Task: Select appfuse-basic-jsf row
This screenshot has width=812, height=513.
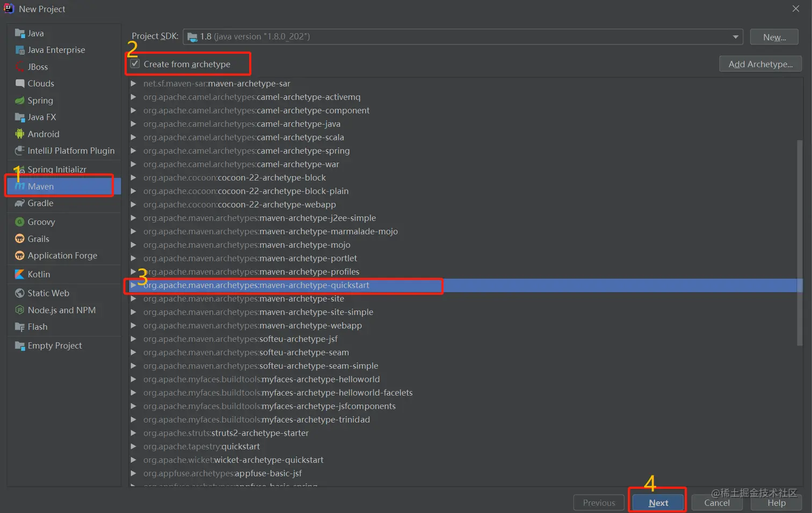Action: (465, 473)
